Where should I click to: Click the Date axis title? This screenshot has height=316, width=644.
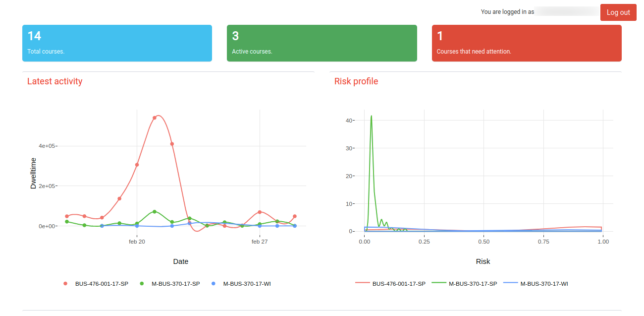coord(180,261)
